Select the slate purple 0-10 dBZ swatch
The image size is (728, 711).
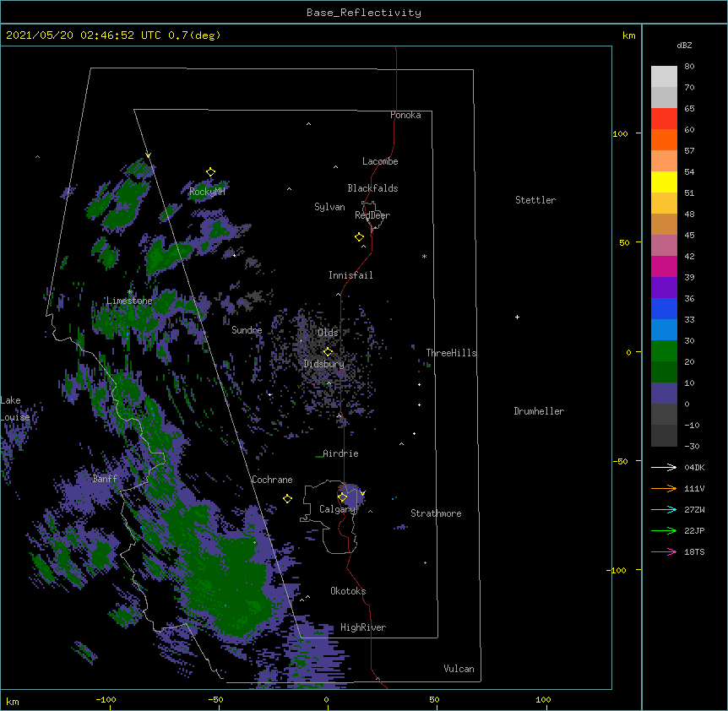click(664, 393)
